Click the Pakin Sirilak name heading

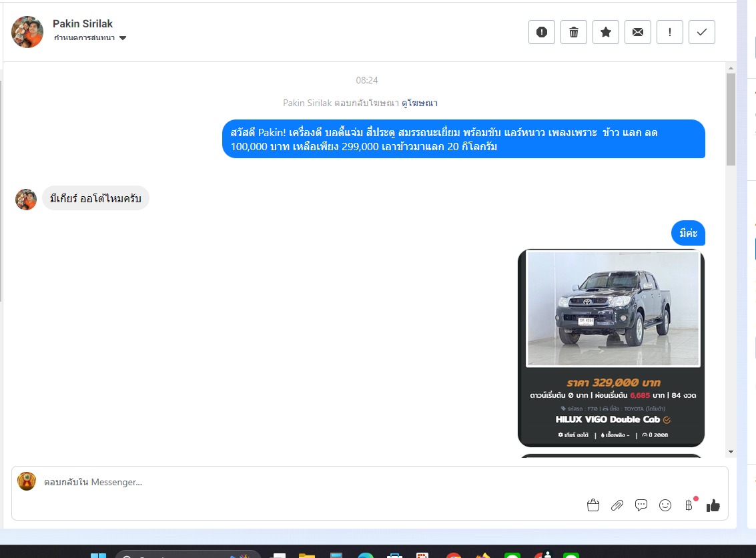83,23
